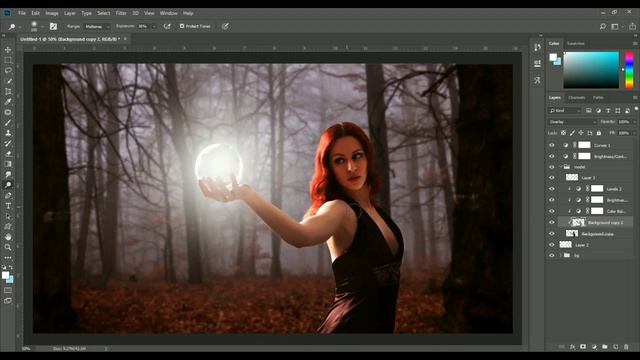
Task: Select the Eyedropper tool
Action: click(x=8, y=102)
